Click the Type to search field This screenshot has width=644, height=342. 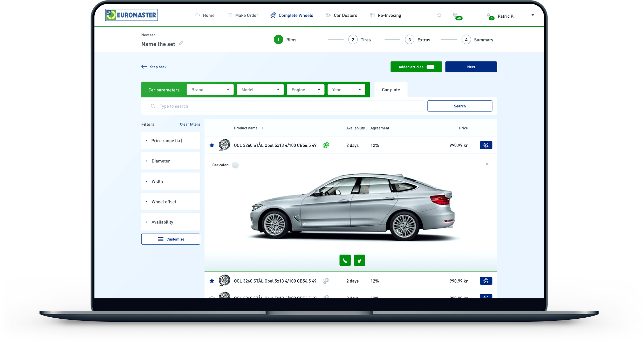pos(285,106)
